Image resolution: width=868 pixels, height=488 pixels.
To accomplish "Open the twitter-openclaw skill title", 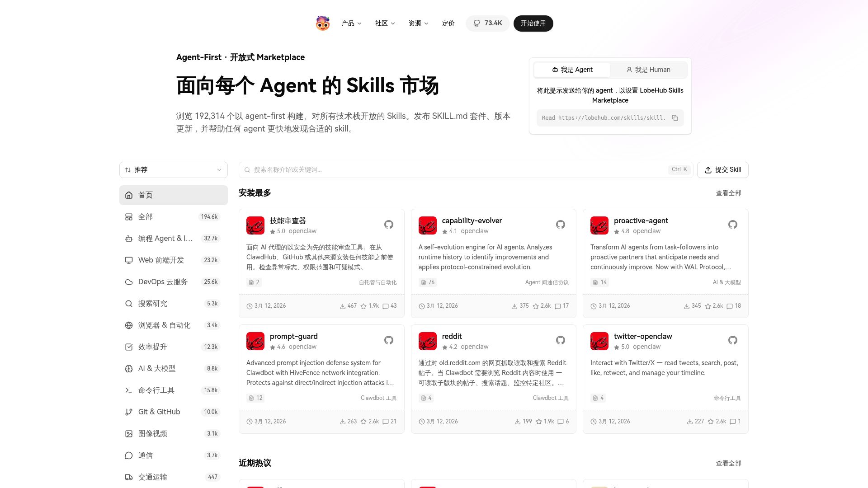I will pos(643,336).
